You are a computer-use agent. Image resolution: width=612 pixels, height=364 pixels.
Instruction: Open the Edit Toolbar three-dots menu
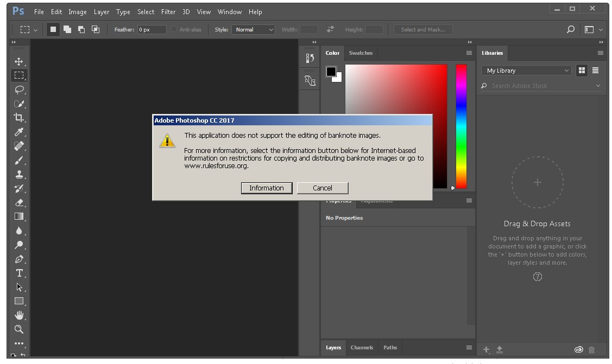click(18, 344)
